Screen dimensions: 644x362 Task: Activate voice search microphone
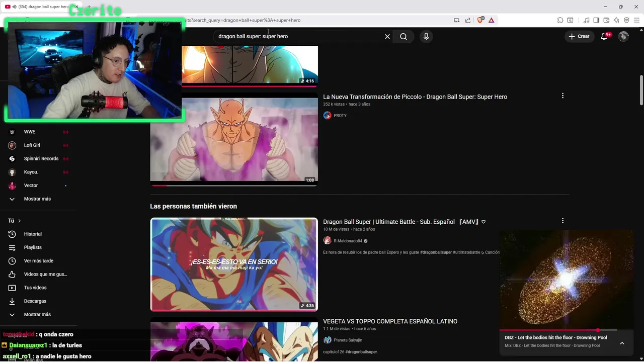[426, 36]
